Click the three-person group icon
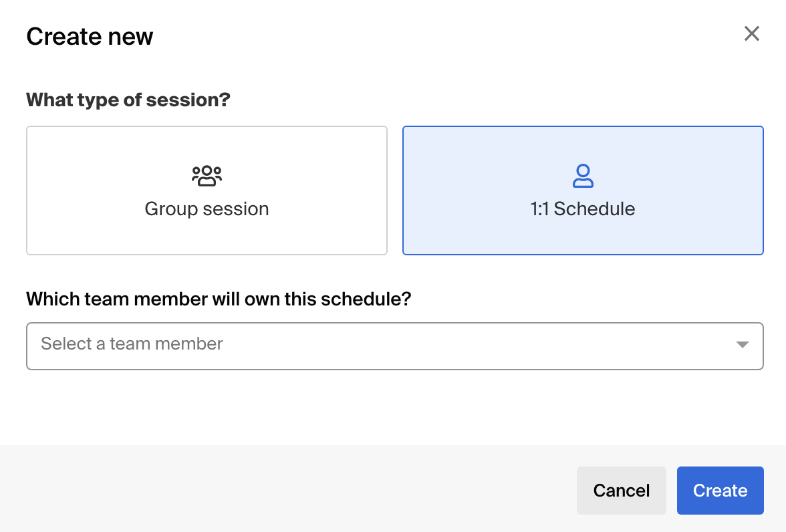 pyautogui.click(x=207, y=176)
